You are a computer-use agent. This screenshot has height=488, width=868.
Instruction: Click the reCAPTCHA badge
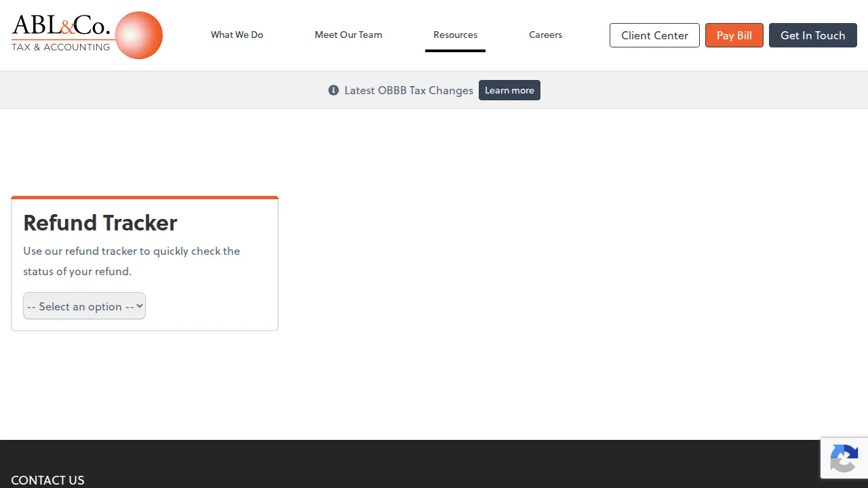click(x=844, y=458)
